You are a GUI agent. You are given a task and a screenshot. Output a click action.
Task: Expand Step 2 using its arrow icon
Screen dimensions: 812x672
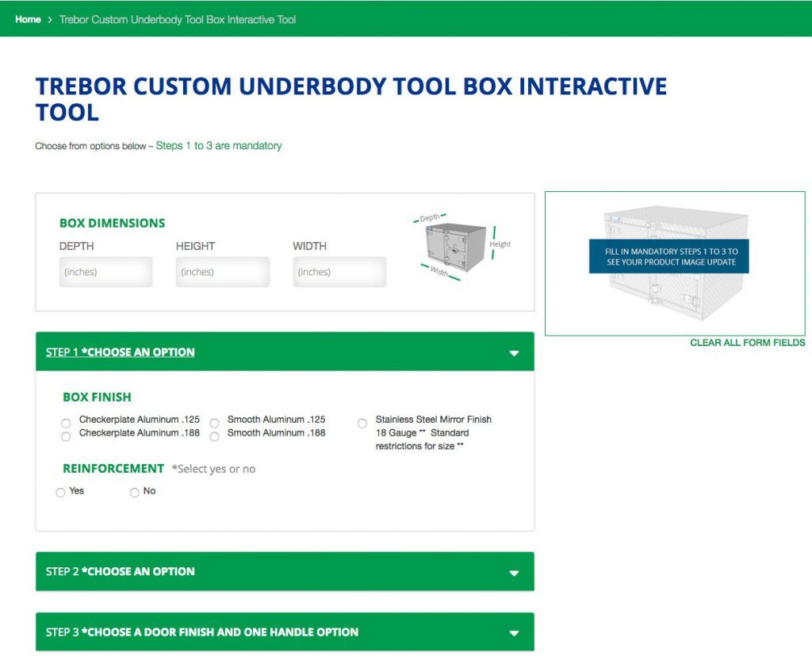click(x=514, y=573)
